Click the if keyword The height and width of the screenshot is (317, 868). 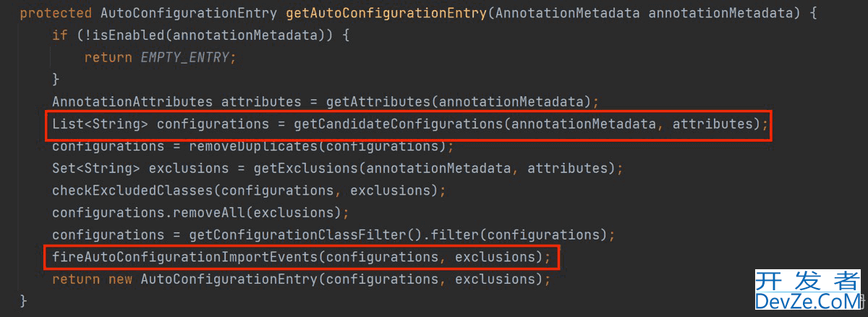(x=59, y=35)
